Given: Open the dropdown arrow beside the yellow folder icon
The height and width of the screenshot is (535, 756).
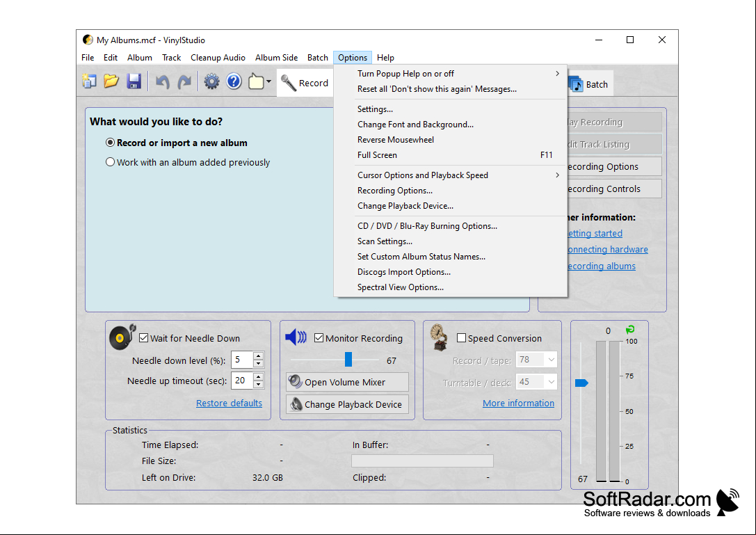Looking at the screenshot, I should click(x=269, y=81).
